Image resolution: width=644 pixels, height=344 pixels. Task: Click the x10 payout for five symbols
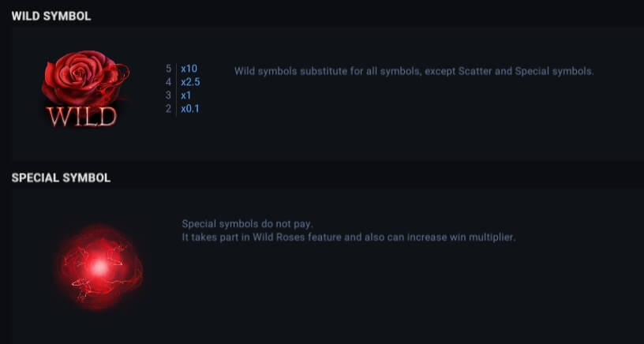(x=189, y=69)
